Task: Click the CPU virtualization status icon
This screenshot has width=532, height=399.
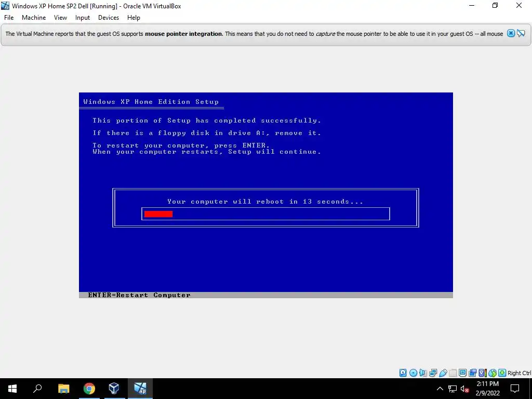Action: pyautogui.click(x=482, y=373)
